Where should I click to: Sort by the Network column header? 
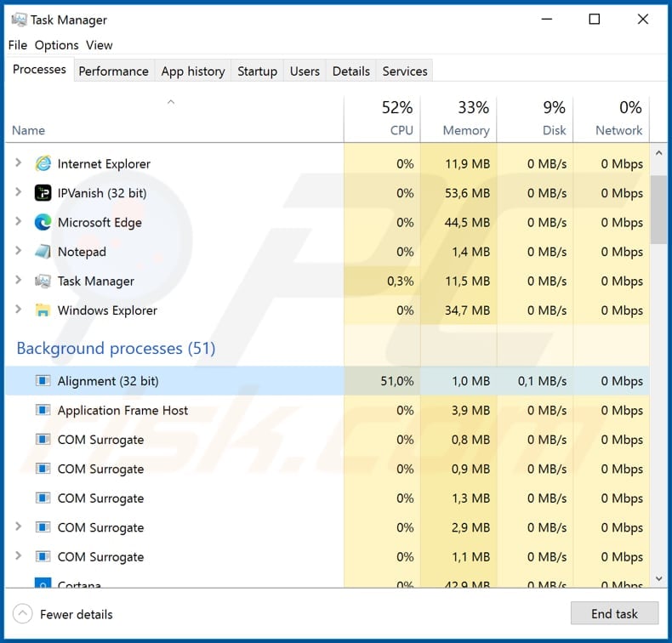point(612,120)
